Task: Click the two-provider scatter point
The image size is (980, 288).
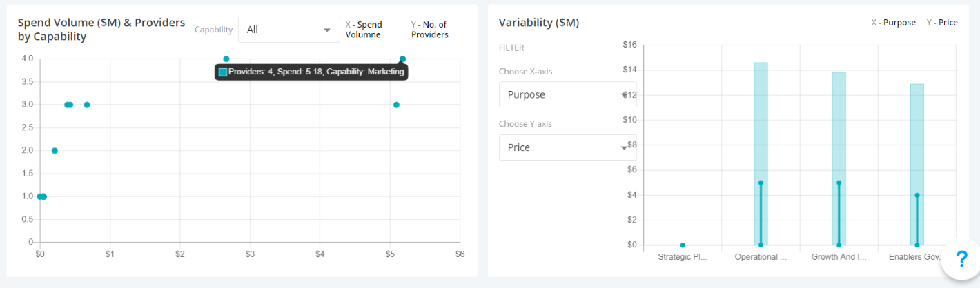Action: point(55,150)
